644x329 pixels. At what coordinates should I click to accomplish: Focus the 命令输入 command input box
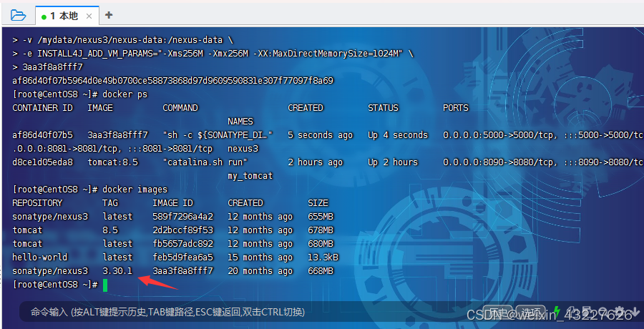click(x=167, y=312)
